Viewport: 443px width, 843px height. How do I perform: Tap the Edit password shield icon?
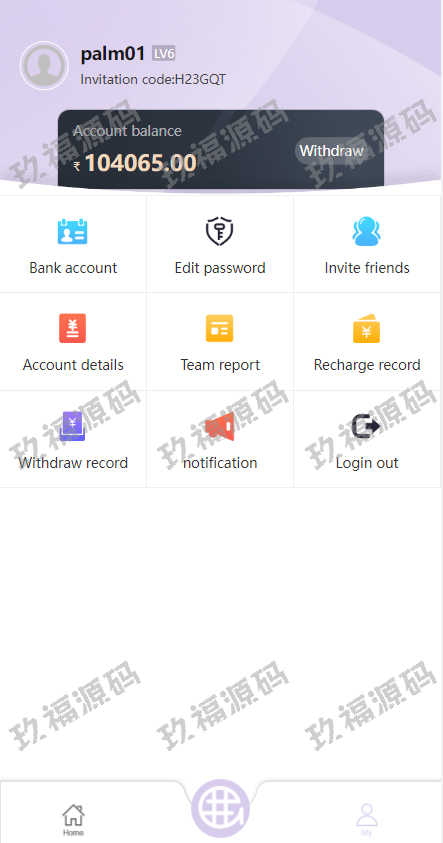point(219,231)
